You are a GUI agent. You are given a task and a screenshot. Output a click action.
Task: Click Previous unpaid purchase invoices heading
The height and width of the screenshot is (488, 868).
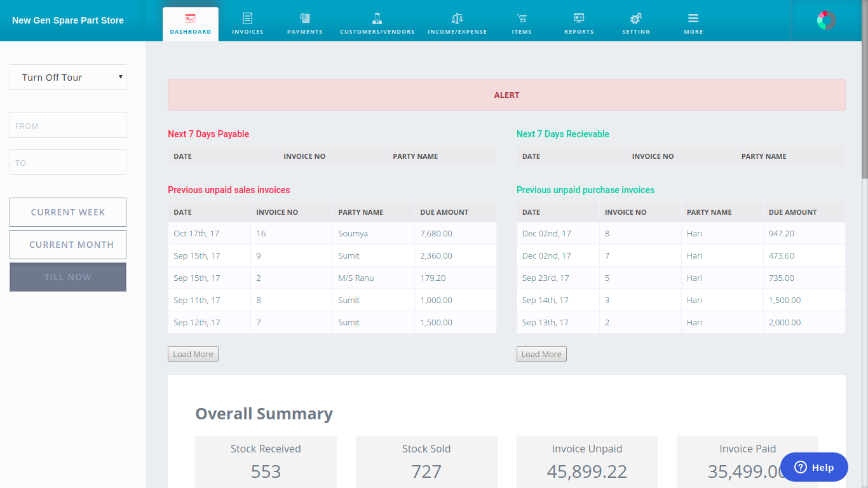click(x=585, y=190)
